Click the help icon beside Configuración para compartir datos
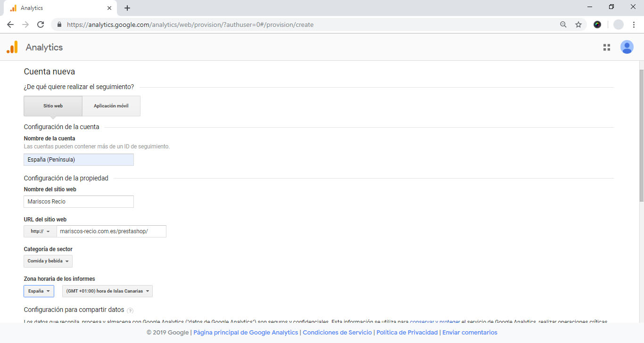The width and height of the screenshot is (644, 343). pos(130,310)
